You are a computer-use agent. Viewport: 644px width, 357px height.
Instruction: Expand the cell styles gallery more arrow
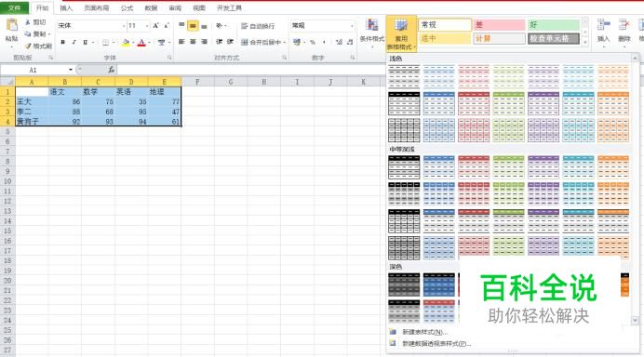pos(584,42)
